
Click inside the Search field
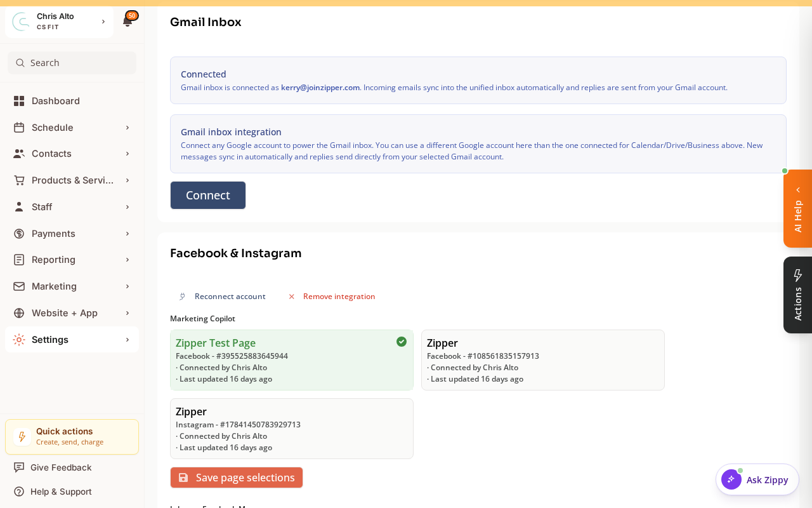[72, 63]
